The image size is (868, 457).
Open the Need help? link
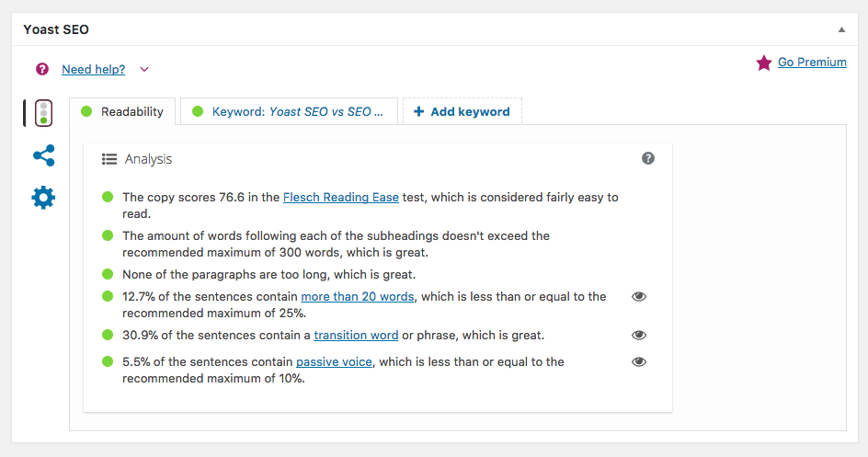coord(93,69)
